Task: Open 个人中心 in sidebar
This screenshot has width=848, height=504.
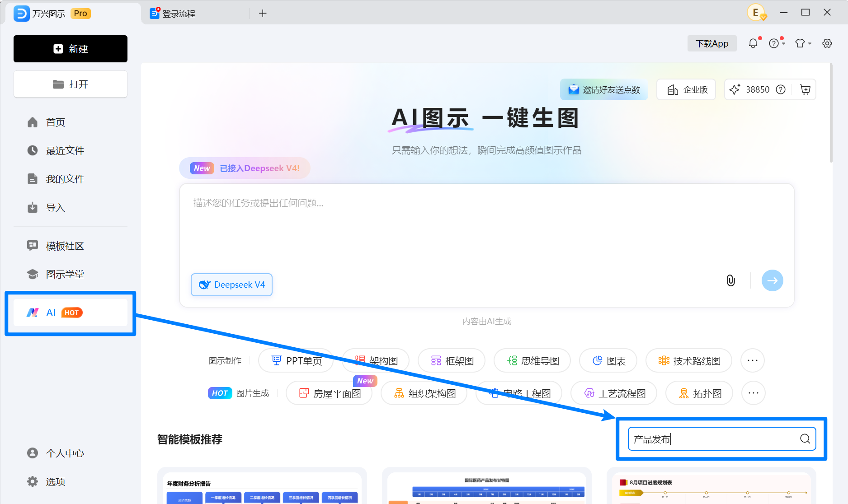Action: click(x=71, y=453)
